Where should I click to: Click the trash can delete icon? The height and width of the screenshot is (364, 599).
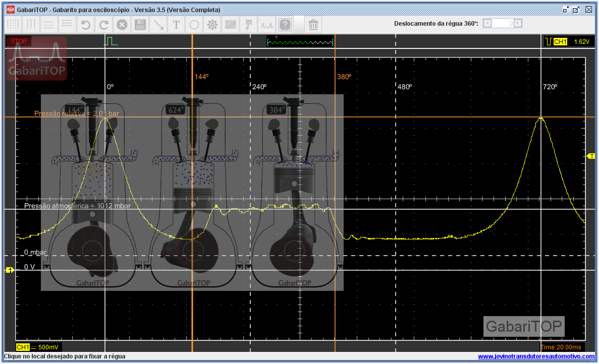click(x=313, y=25)
